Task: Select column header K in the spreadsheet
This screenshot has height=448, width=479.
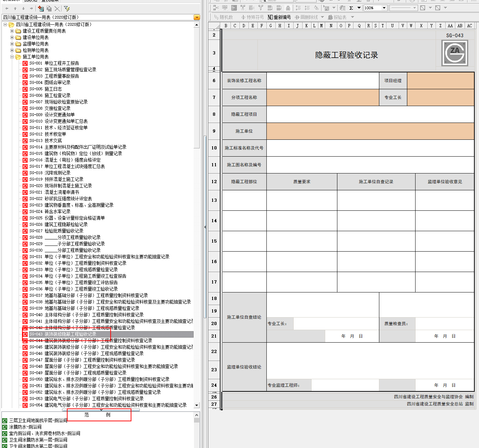Action: tap(306, 26)
